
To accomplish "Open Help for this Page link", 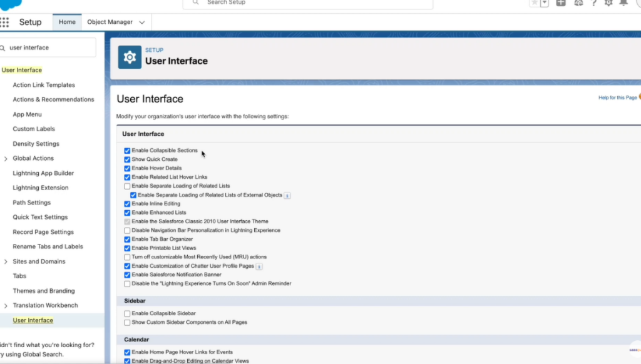I will coord(617,98).
